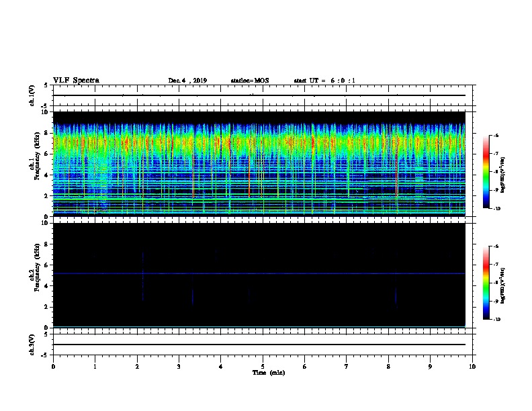Click the "-10" label on ch.2 colorbar
Screen dimensions: 532x411
click(496, 320)
